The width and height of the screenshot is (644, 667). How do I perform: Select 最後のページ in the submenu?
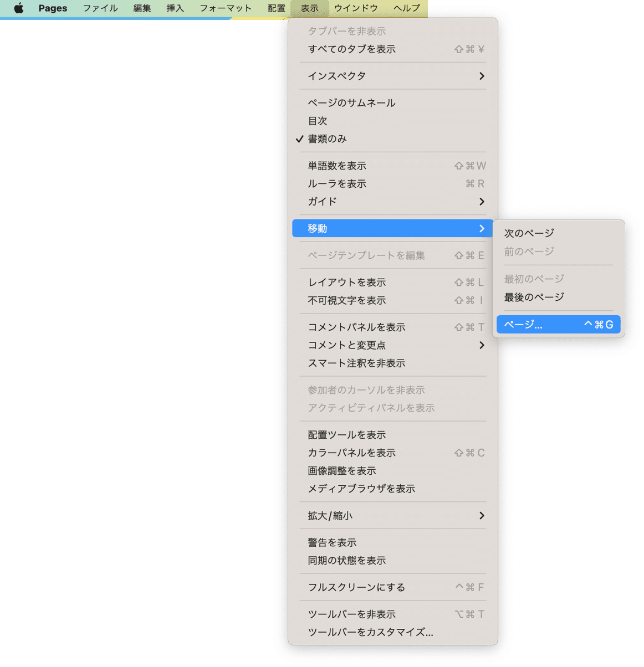(559, 297)
